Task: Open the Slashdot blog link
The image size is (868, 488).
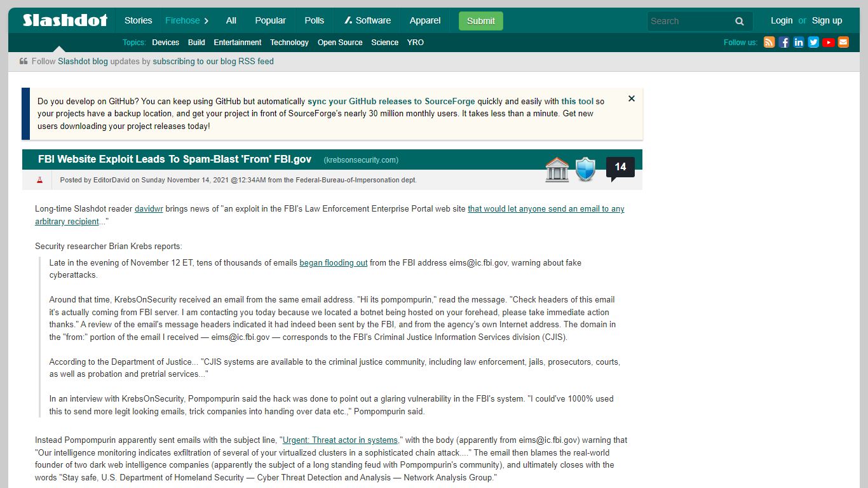Action: pyautogui.click(x=83, y=62)
